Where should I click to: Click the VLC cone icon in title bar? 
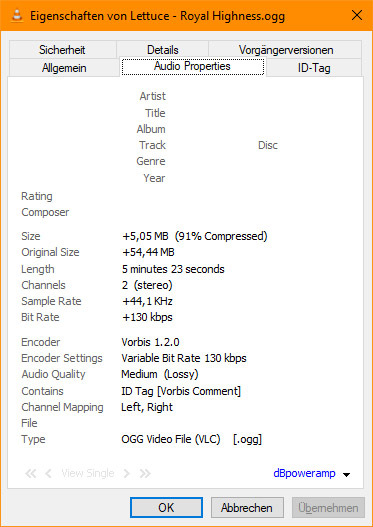tap(16, 14)
